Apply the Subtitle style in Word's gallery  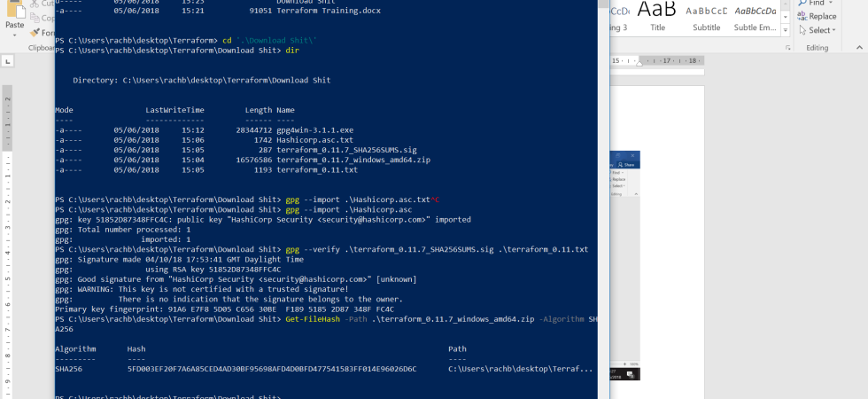(x=707, y=17)
